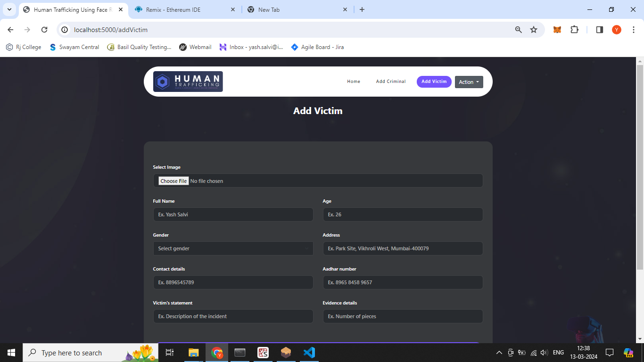Screen dimensions: 644x362
Task: Click the Human Trafficking logo
Action: pos(188,82)
